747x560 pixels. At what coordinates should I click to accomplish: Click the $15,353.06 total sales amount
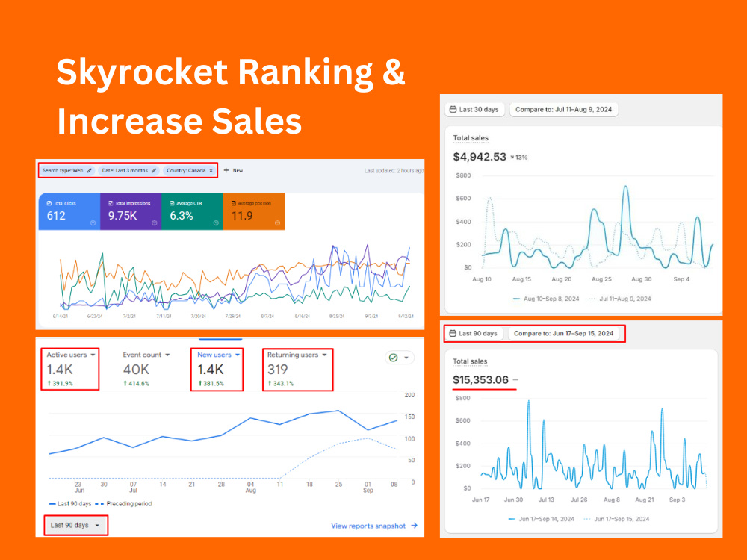480,379
